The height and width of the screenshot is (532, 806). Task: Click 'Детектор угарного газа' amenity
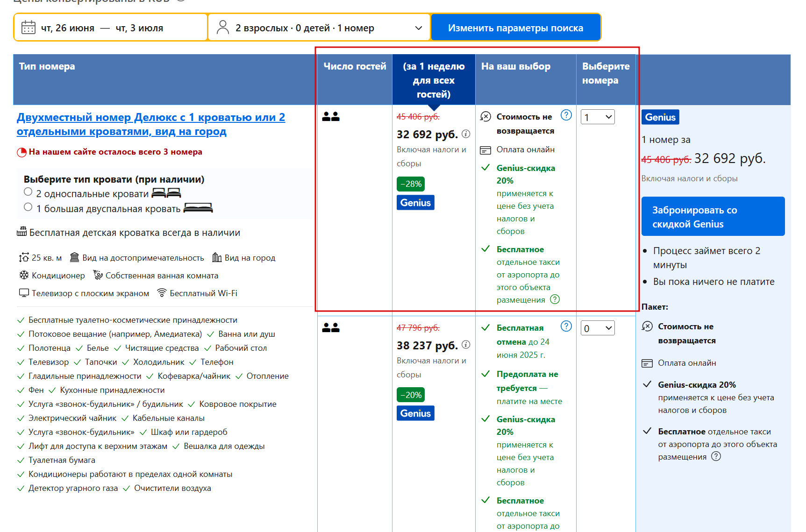coord(73,488)
